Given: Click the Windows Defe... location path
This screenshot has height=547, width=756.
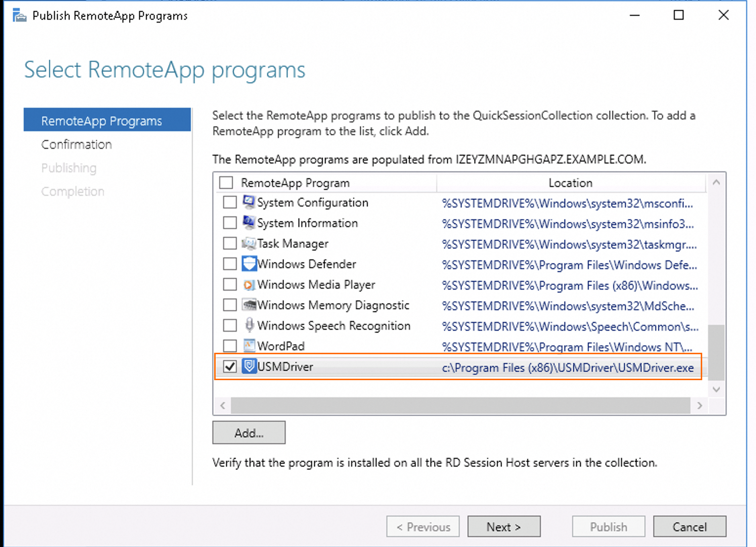Looking at the screenshot, I should click(569, 265).
